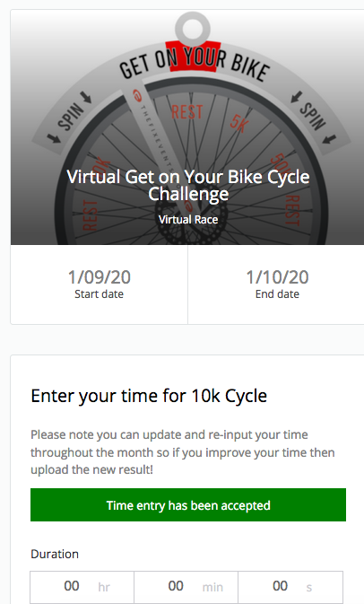This screenshot has width=364, height=604.
Task: Click TheFixEvents logo on wheel fork
Action: (x=154, y=131)
